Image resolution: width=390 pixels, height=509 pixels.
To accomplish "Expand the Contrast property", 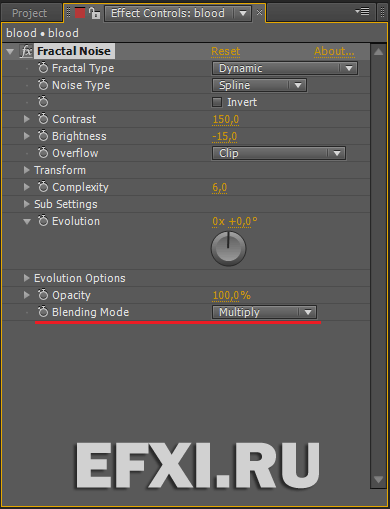I will tap(27, 119).
